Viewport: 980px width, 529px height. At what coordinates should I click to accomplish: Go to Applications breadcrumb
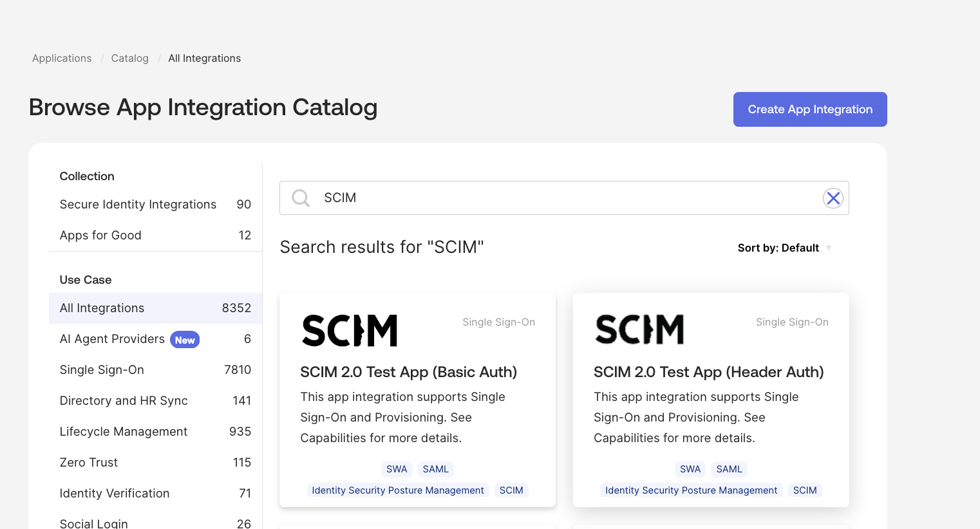tap(62, 59)
